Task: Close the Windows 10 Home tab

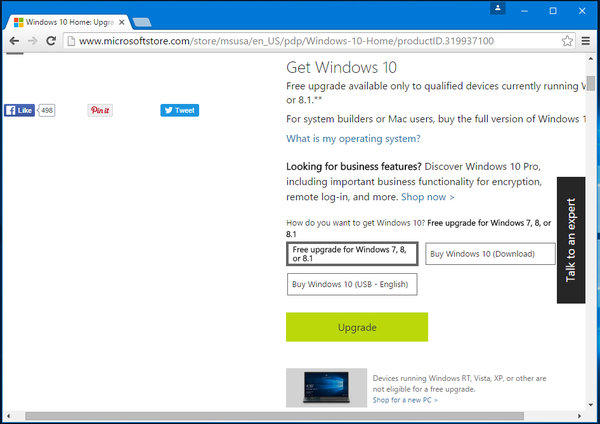Action: 122,22
